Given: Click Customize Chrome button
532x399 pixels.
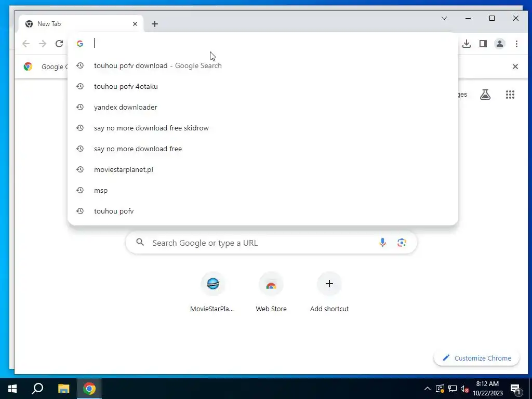Looking at the screenshot, I should coord(477,358).
